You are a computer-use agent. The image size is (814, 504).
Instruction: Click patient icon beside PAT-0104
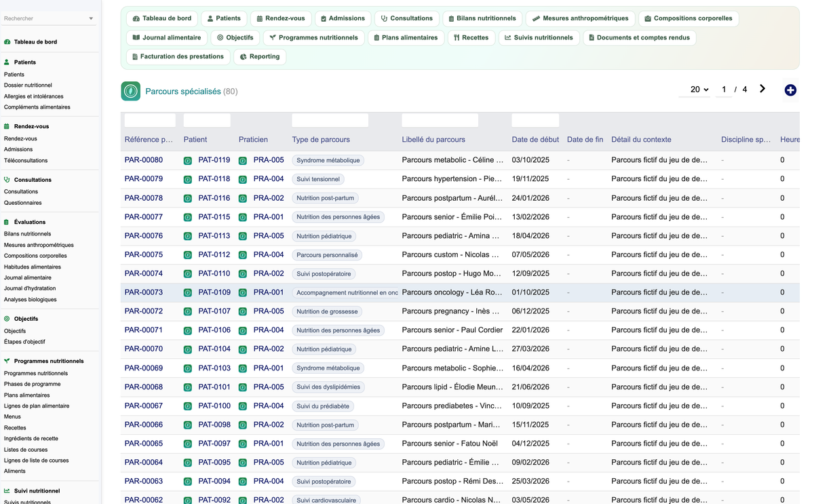point(188,349)
